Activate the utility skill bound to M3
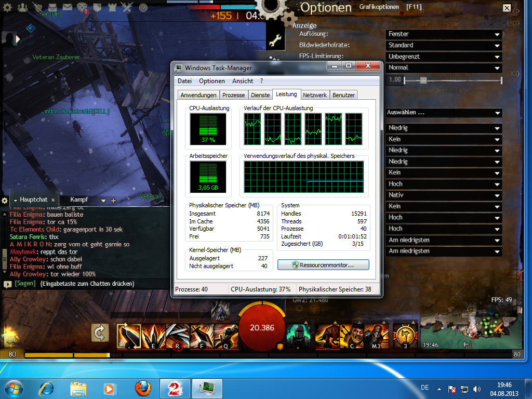 [x=376, y=336]
